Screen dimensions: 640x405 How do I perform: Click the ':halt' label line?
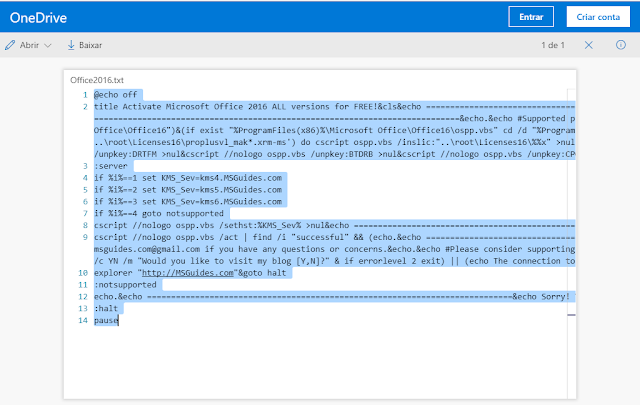[106, 308]
